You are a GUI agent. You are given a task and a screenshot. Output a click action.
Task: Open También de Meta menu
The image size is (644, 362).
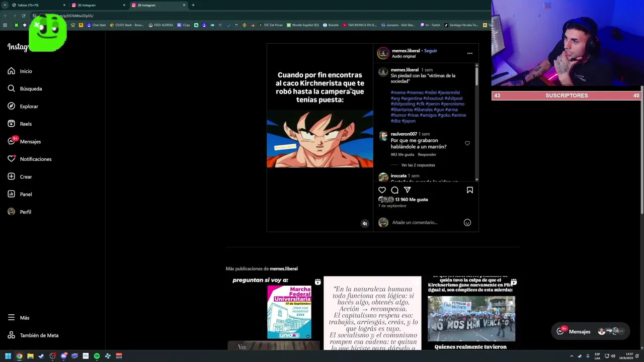click(33, 335)
